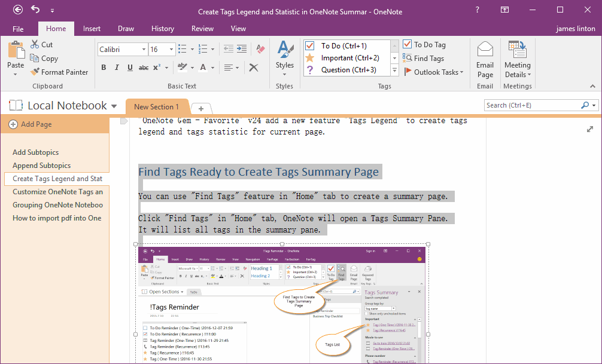Increase the paragraph indent
The width and height of the screenshot is (602, 364).
242,48
